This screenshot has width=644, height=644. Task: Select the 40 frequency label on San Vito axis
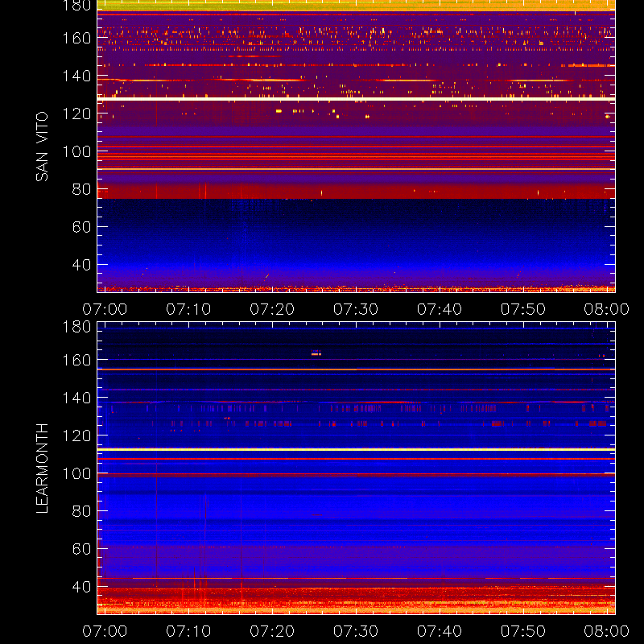pos(81,265)
